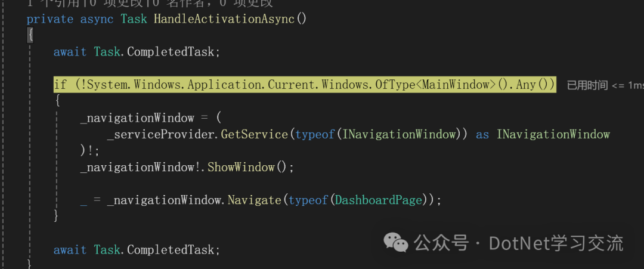The width and height of the screenshot is (644, 269).
Task: Click the _navigationWindow assignment target
Action: [x=137, y=118]
